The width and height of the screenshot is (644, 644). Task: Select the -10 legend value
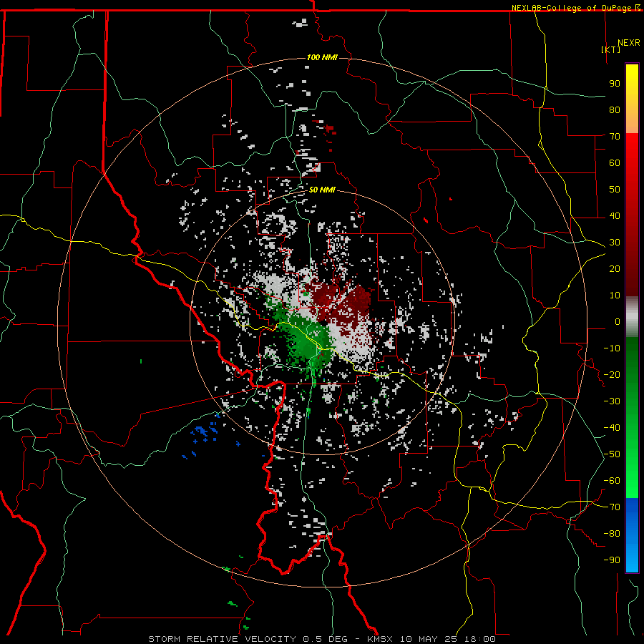tap(612, 348)
